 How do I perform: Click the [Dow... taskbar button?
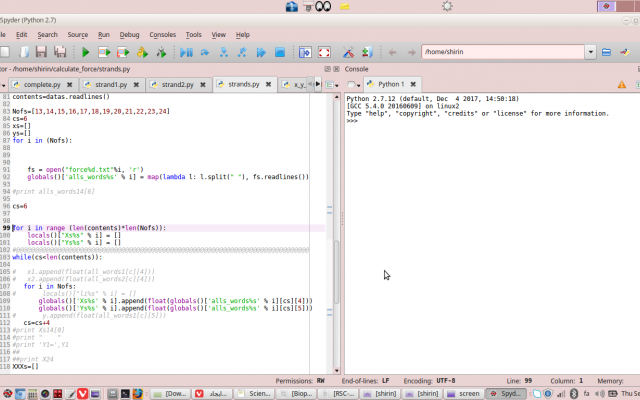pyautogui.click(x=171, y=393)
